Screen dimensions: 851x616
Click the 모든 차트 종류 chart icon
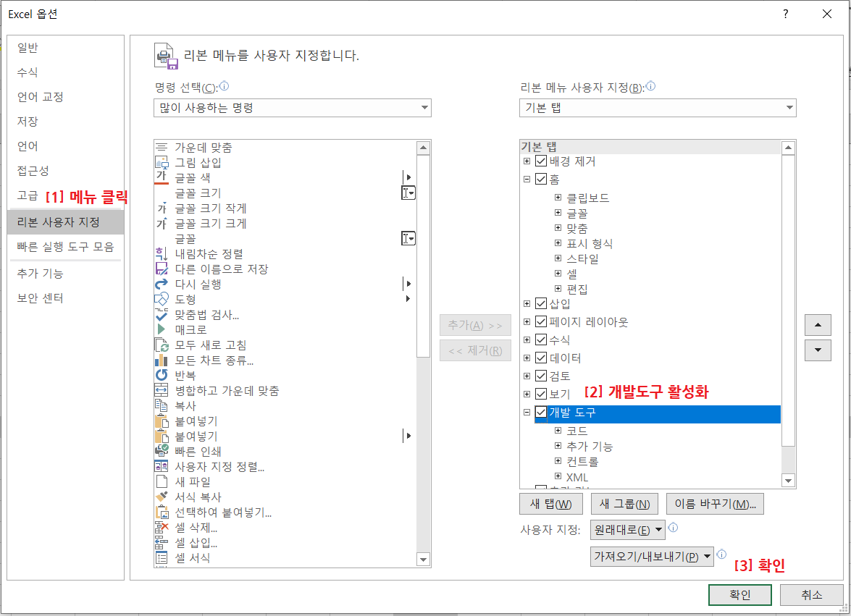(162, 360)
